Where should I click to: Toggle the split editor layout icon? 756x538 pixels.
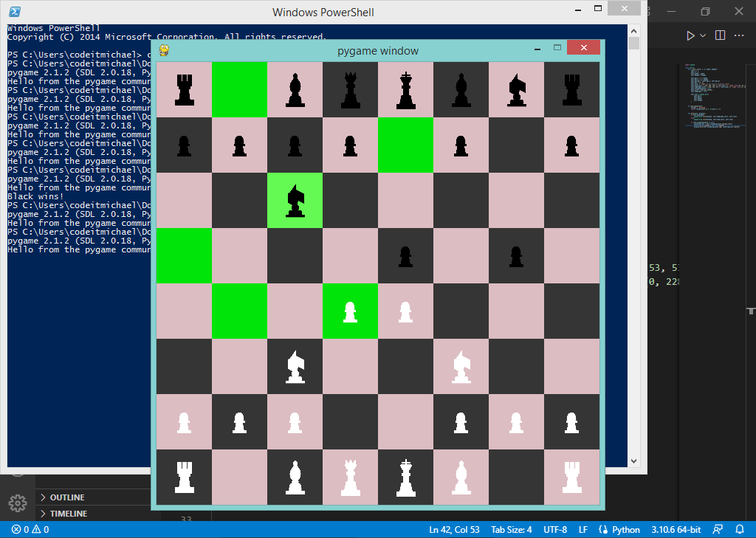pos(719,35)
